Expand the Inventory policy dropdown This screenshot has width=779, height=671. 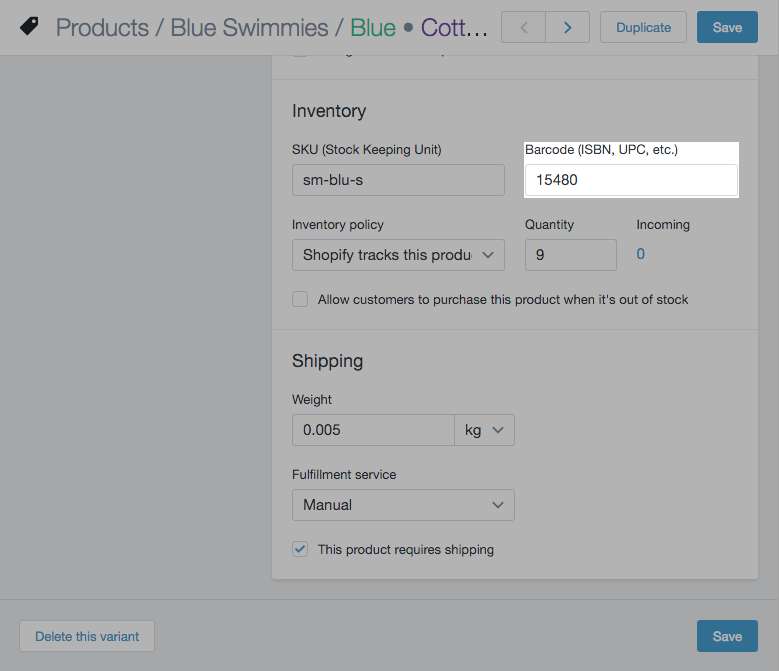pyautogui.click(x=398, y=255)
